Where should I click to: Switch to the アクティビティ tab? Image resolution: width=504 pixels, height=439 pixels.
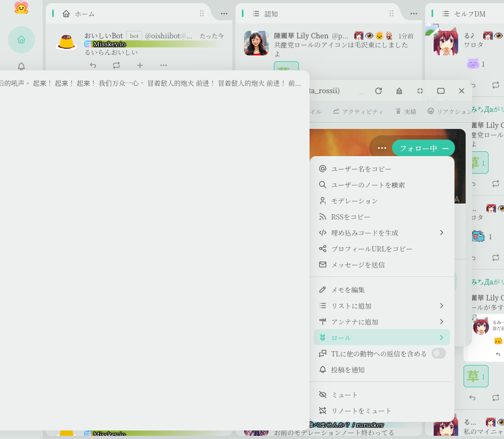tap(358, 111)
